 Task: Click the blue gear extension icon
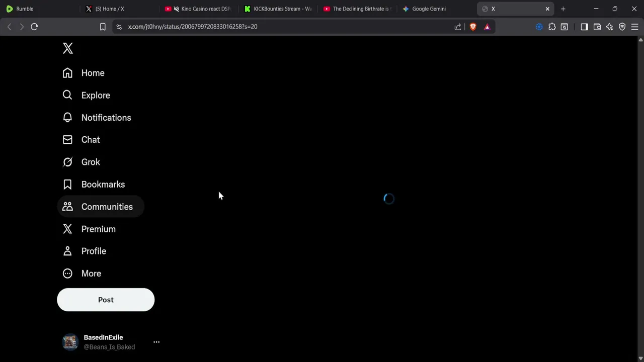click(x=539, y=27)
